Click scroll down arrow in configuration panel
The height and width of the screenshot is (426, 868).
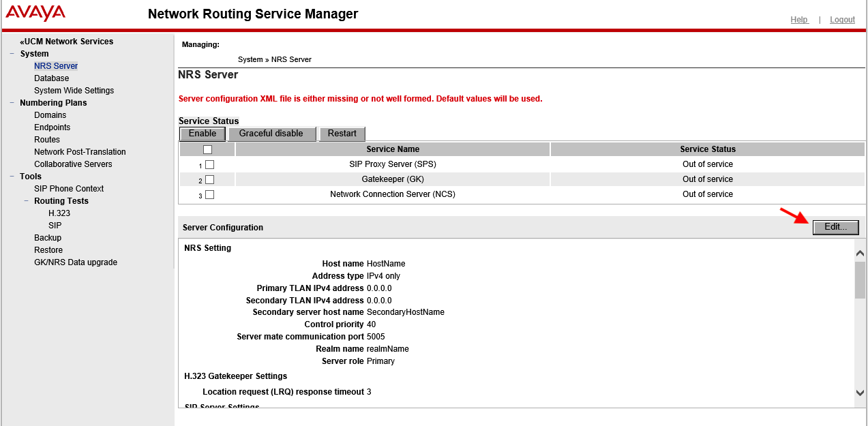860,393
